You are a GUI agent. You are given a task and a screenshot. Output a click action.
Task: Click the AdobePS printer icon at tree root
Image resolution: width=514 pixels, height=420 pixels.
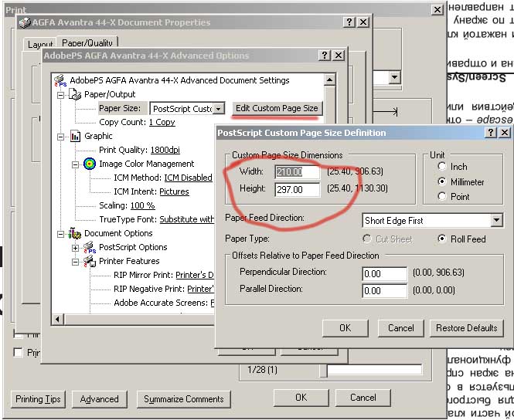tap(60, 80)
